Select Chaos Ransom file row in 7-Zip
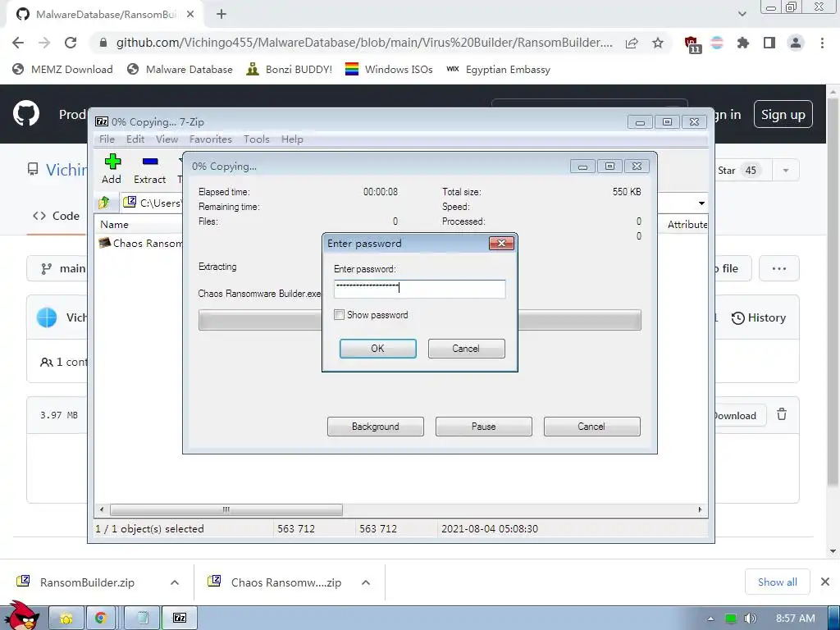 pos(141,243)
